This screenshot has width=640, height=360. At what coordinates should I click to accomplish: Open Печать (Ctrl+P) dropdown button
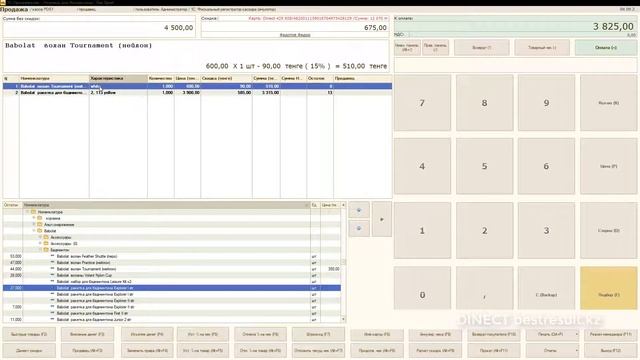tap(552, 334)
